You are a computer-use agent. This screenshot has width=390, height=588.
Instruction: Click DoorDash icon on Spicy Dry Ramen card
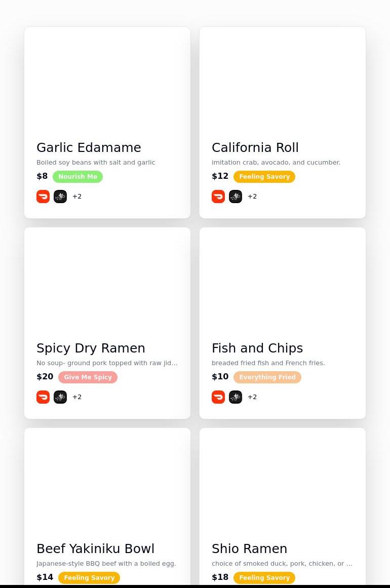(x=43, y=397)
